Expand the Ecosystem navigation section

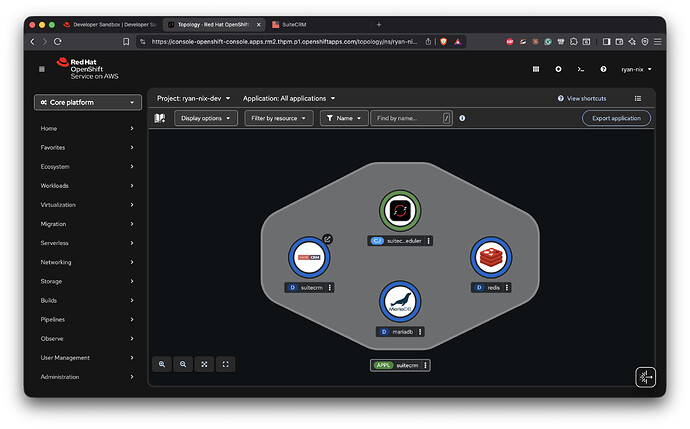pos(87,167)
